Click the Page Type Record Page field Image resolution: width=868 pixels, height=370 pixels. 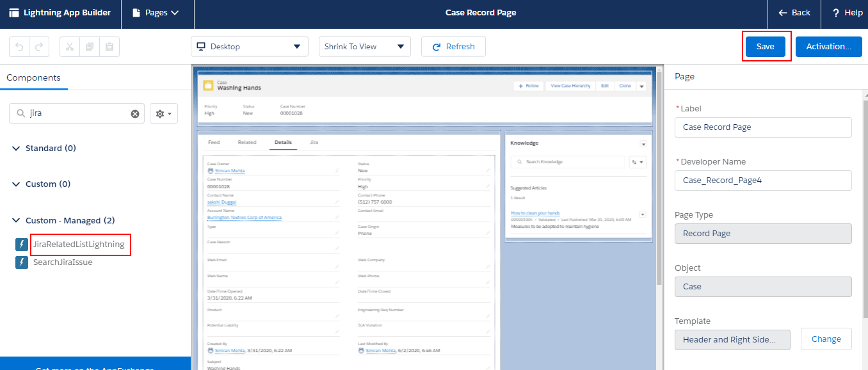[763, 234]
